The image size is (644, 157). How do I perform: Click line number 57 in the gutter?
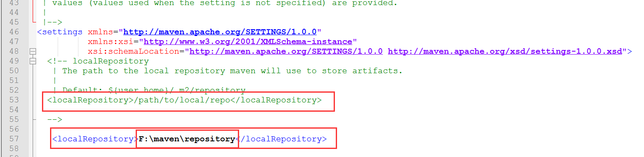[x=14, y=139]
